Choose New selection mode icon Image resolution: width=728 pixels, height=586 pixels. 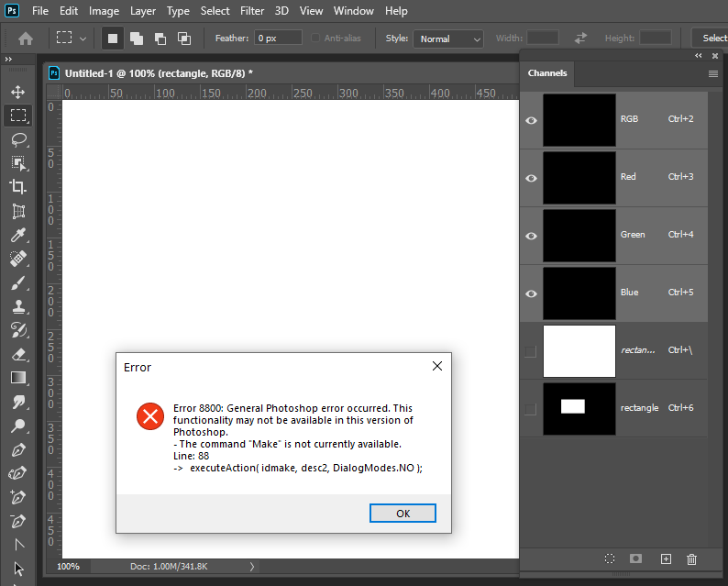pyautogui.click(x=113, y=39)
